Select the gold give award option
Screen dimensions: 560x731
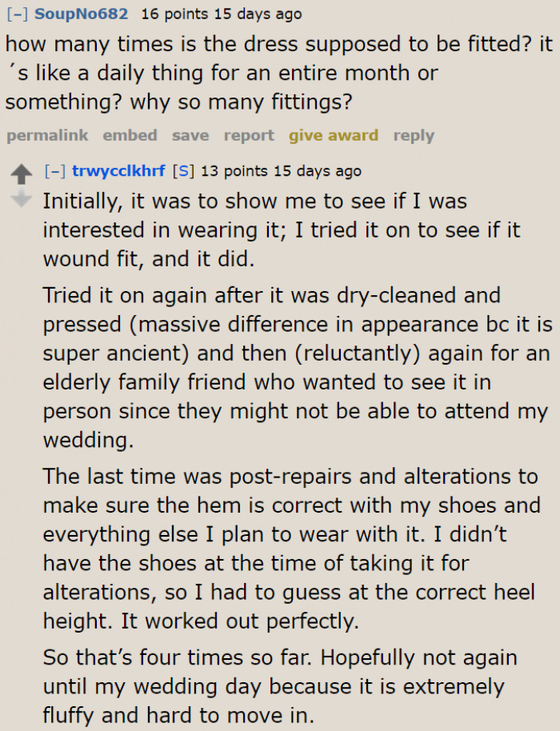(x=334, y=136)
